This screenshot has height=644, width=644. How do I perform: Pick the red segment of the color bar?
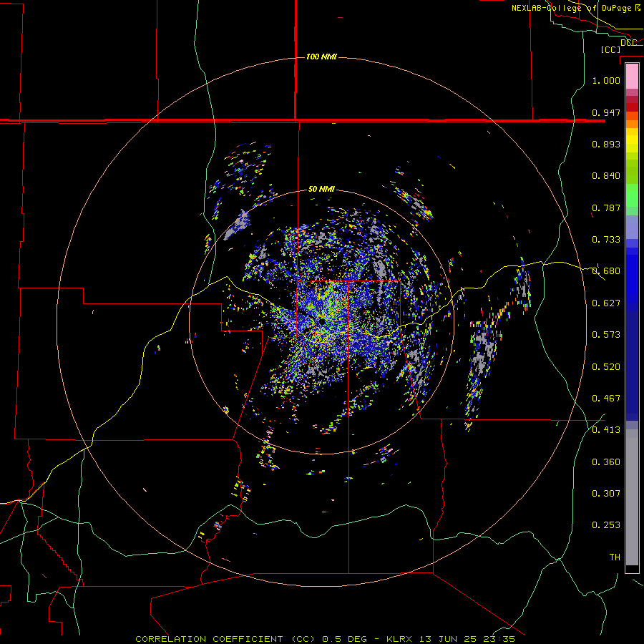[x=632, y=107]
